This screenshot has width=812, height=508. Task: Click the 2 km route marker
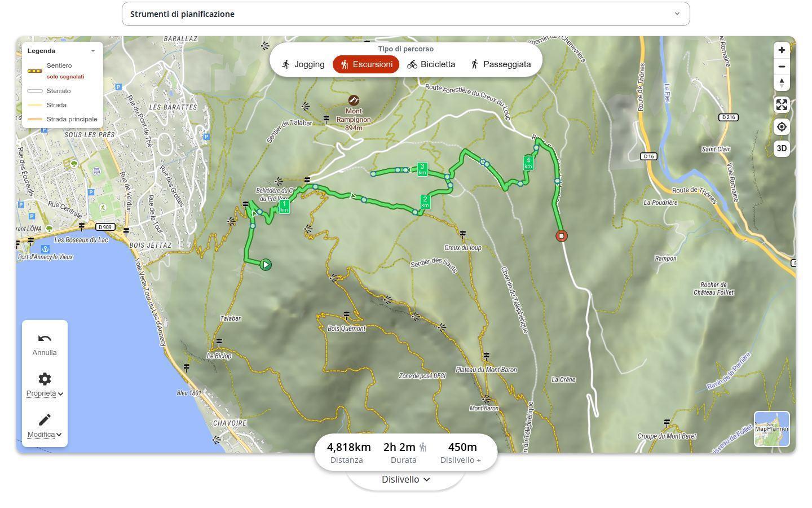click(x=425, y=202)
